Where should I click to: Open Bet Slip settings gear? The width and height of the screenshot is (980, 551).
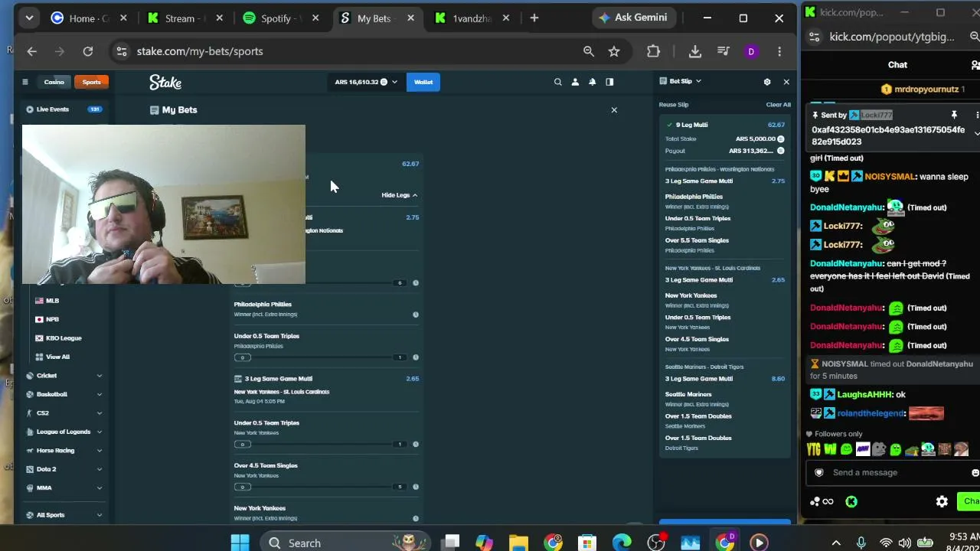[x=766, y=82]
